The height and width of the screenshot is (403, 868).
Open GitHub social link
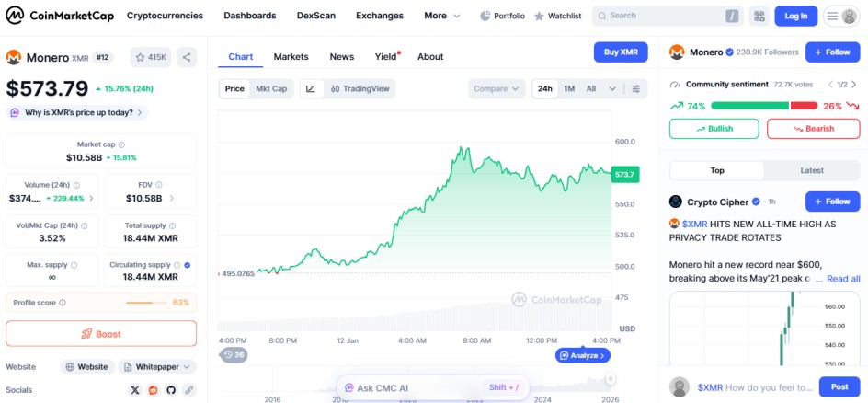click(171, 390)
